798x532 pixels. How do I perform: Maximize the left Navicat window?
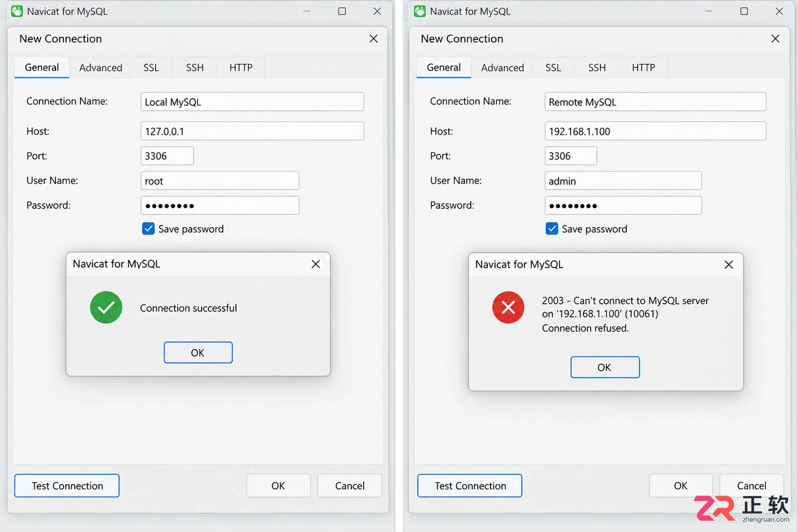click(x=342, y=11)
